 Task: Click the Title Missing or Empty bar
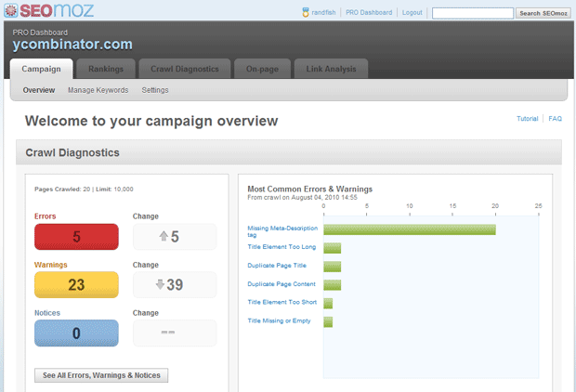coord(328,321)
